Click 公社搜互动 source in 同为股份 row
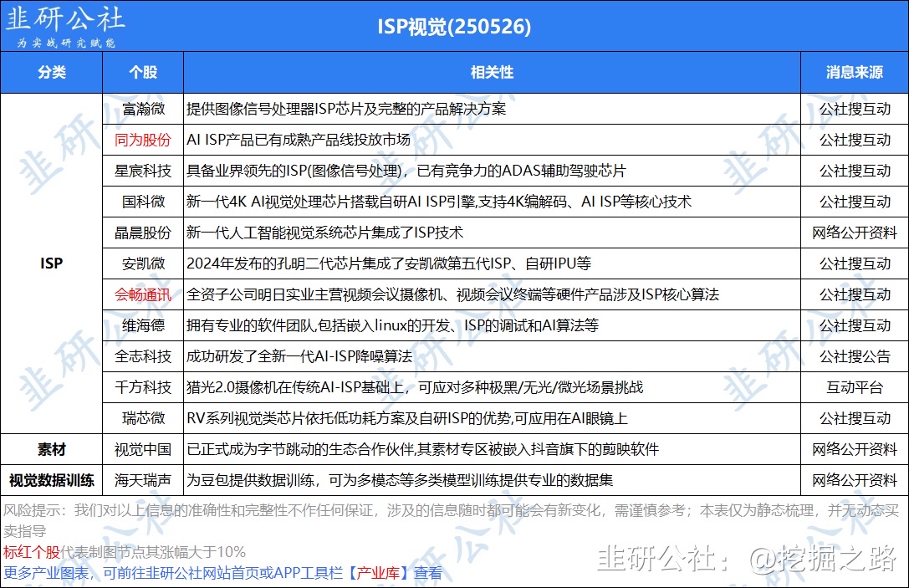Screen dimensions: 909x588 [x=855, y=140]
